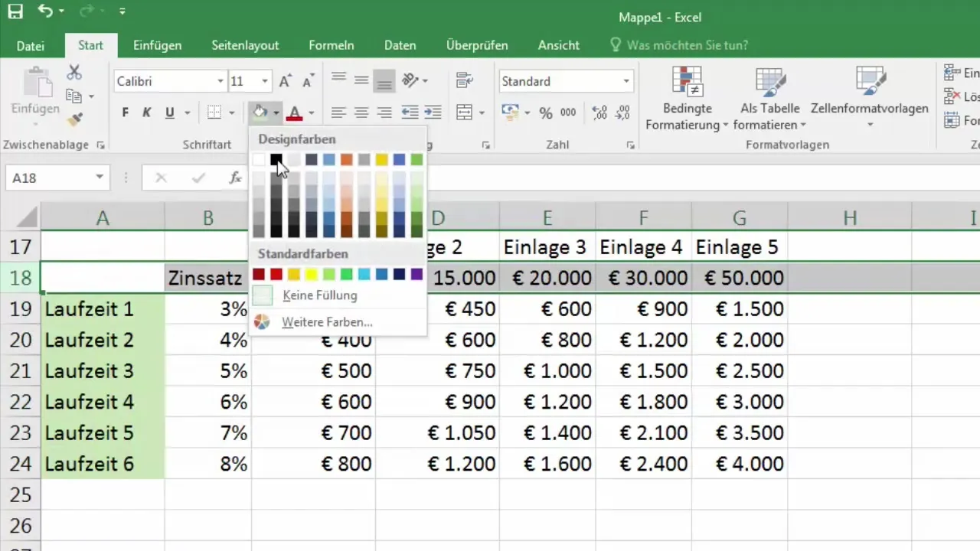Toggle center horizontal alignment
This screenshot has width=980, height=551.
coord(361,112)
